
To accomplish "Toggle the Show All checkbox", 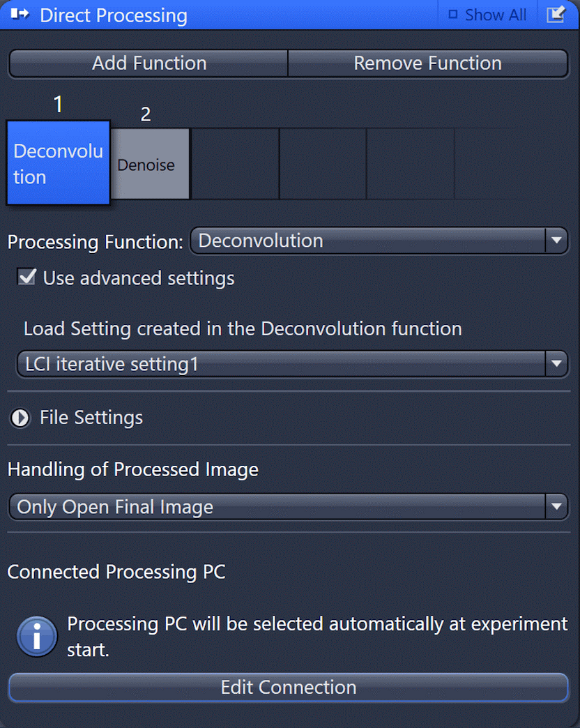I will click(x=453, y=15).
